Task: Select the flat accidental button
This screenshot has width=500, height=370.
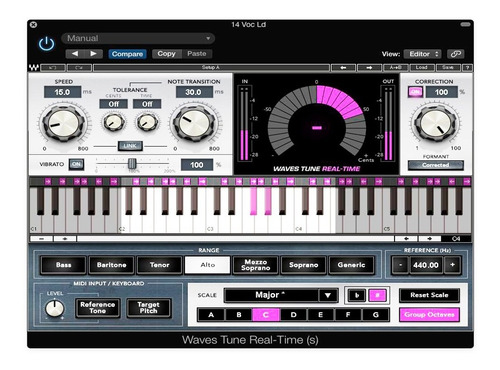Action: coord(357,295)
